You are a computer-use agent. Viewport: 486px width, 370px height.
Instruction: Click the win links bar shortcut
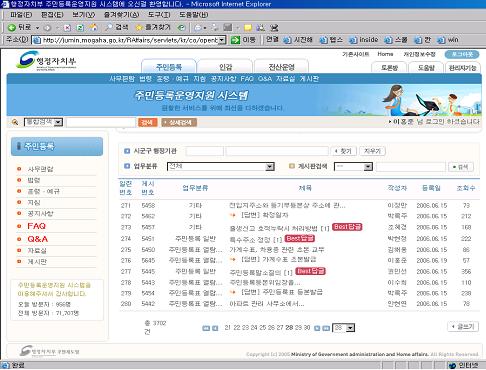point(447,40)
